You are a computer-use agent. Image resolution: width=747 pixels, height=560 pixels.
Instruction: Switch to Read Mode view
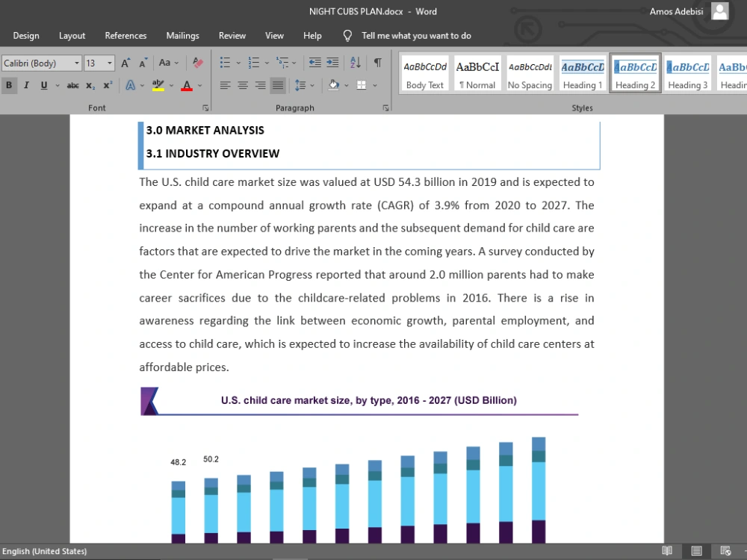point(667,551)
